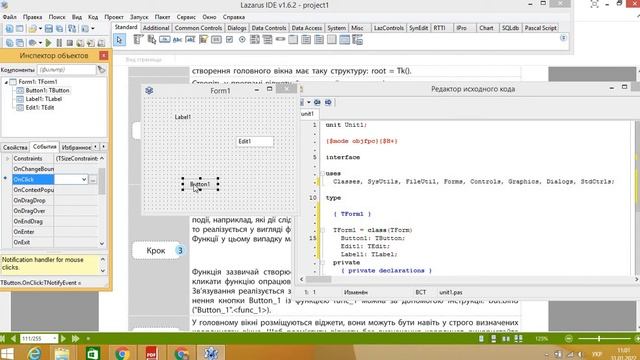Click the Save (floppy disk) toolbar icon
Viewport: 640px width, 360px height.
coord(49,29)
